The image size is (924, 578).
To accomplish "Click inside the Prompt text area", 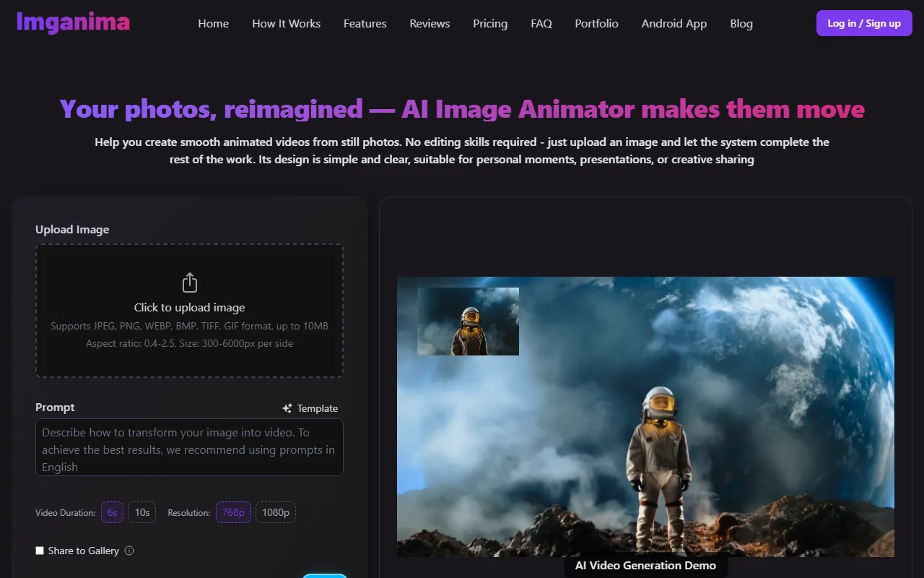I will tap(189, 448).
